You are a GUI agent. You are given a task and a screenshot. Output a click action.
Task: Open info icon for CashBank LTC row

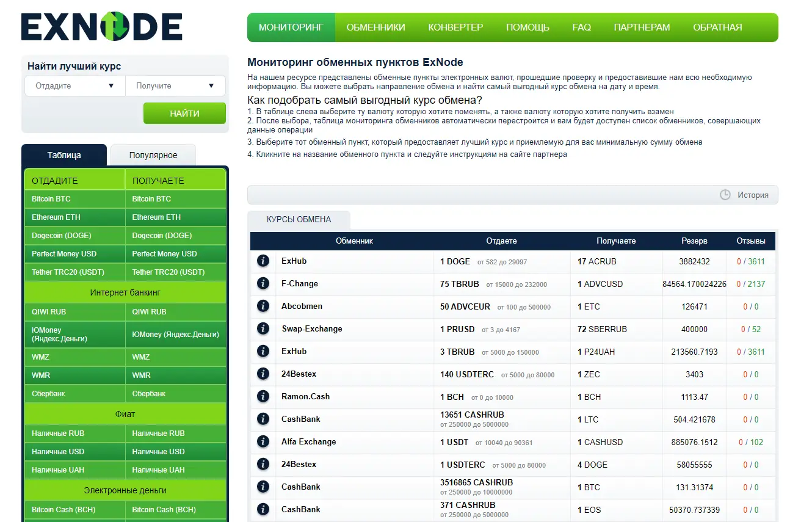263,419
